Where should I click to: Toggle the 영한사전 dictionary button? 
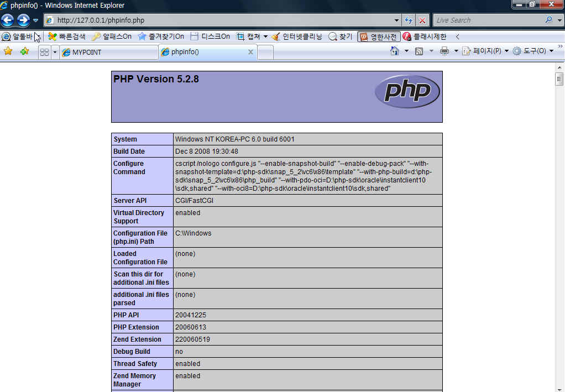tap(379, 36)
